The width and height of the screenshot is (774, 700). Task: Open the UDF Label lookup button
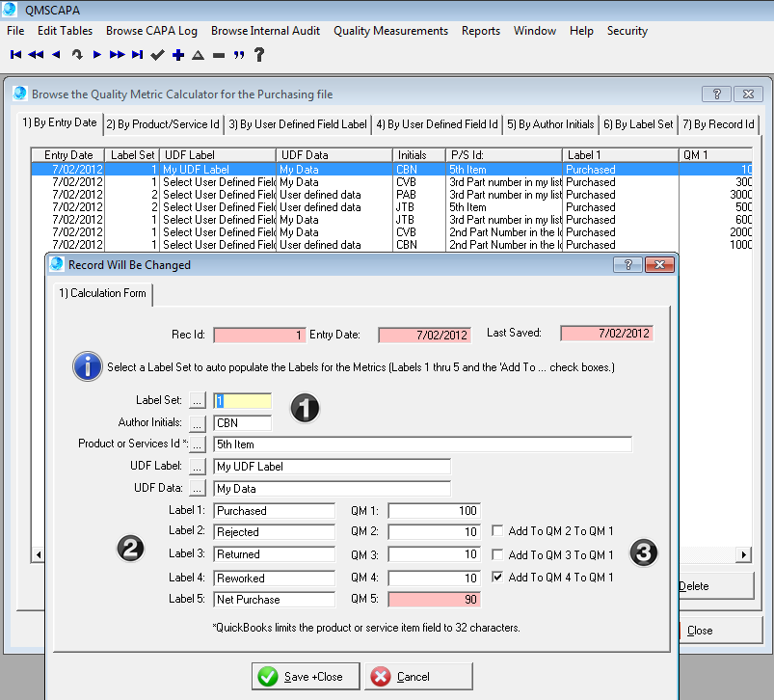[x=198, y=467]
